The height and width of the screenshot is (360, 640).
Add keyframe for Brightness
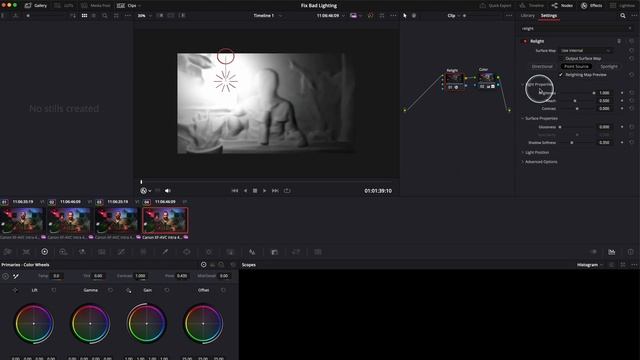[x=622, y=93]
